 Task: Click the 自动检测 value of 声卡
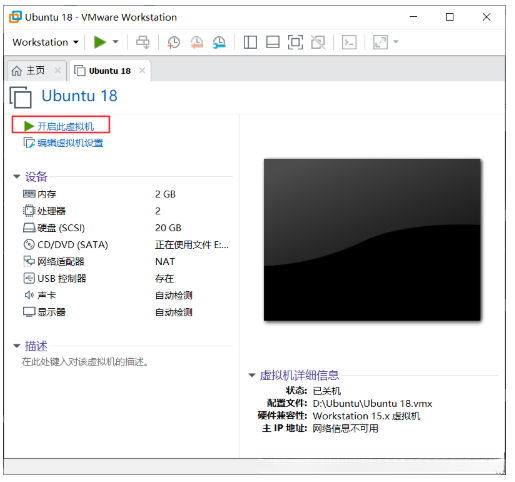(174, 295)
